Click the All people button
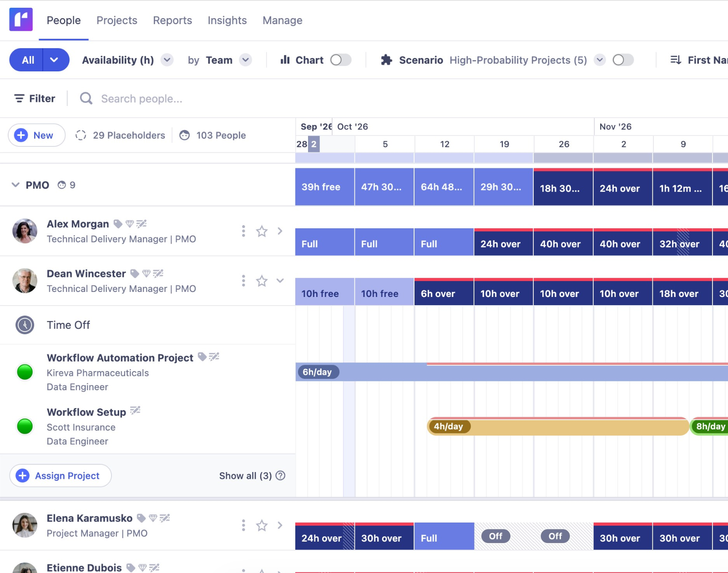The width and height of the screenshot is (728, 573). pos(27,60)
